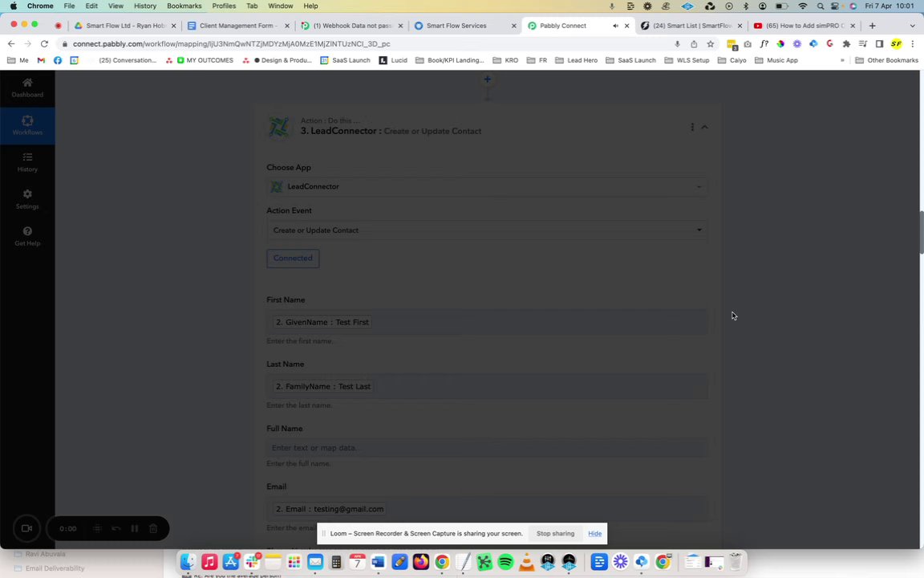Delete the Loom recording with trash icon
Viewport: 924px width, 578px height.
point(153,528)
